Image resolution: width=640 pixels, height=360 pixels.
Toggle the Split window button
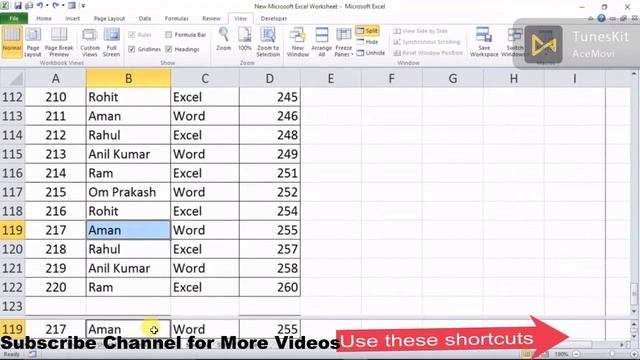(x=367, y=31)
